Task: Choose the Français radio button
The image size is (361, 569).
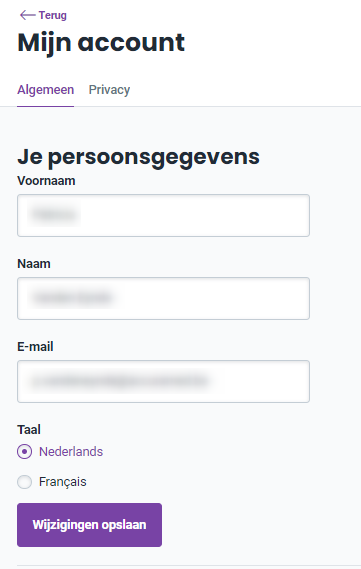Action: point(24,482)
